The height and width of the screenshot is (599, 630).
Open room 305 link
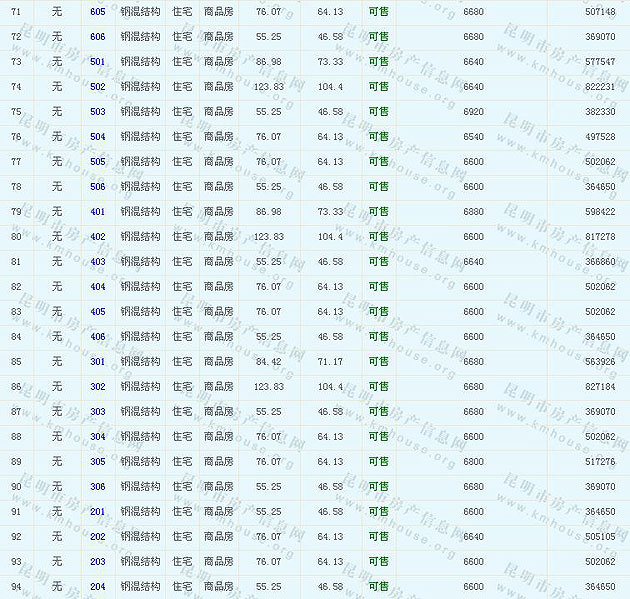click(x=97, y=462)
